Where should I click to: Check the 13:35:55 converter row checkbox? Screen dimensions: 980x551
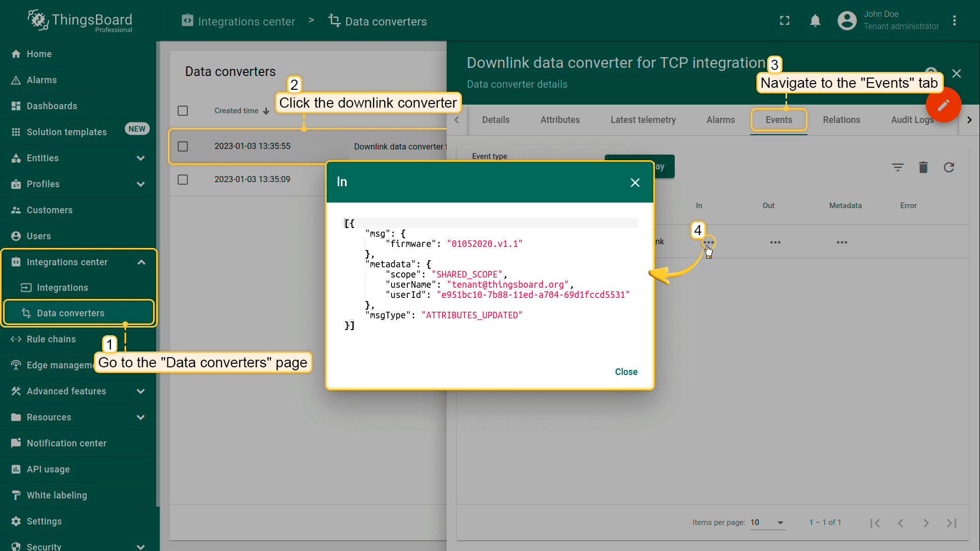click(x=183, y=146)
